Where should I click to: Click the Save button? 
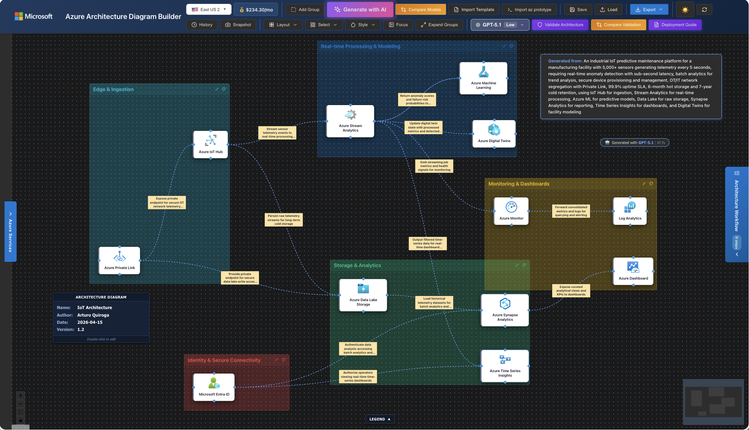[578, 10]
